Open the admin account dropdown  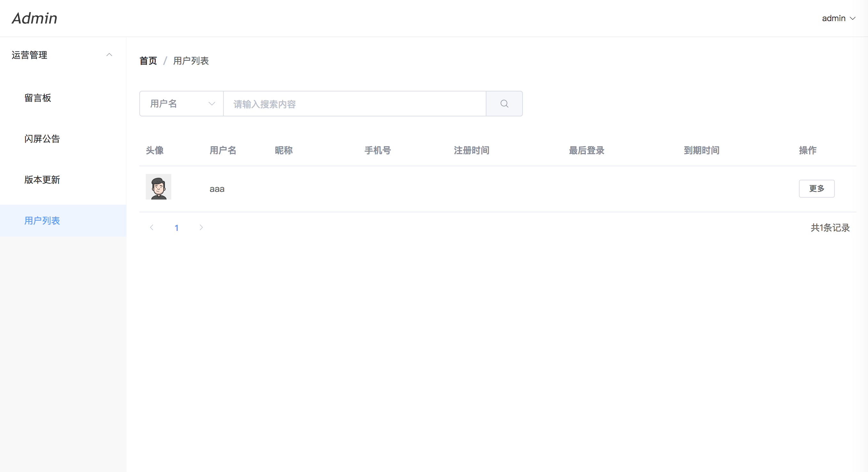(x=838, y=18)
